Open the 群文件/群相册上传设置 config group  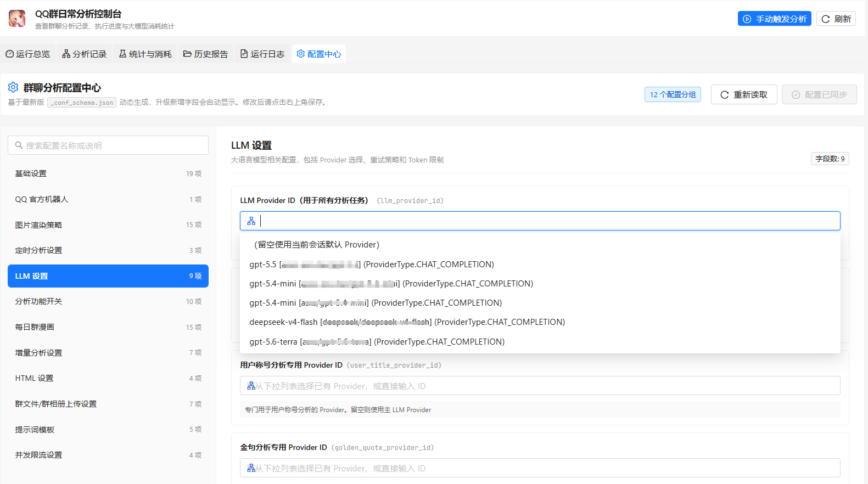pos(108,404)
